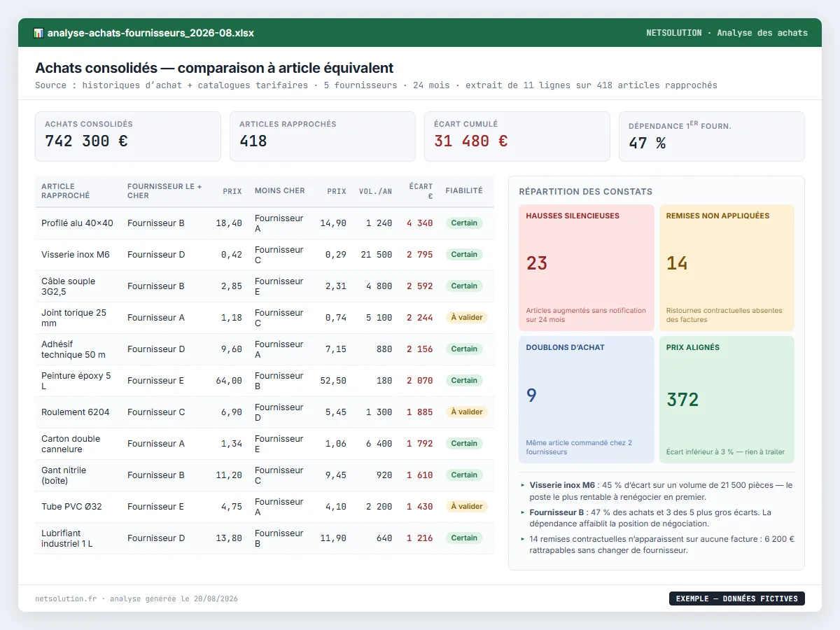Image resolution: width=840 pixels, height=630 pixels.
Task: Click the écart value 4 340
Action: pyautogui.click(x=420, y=223)
